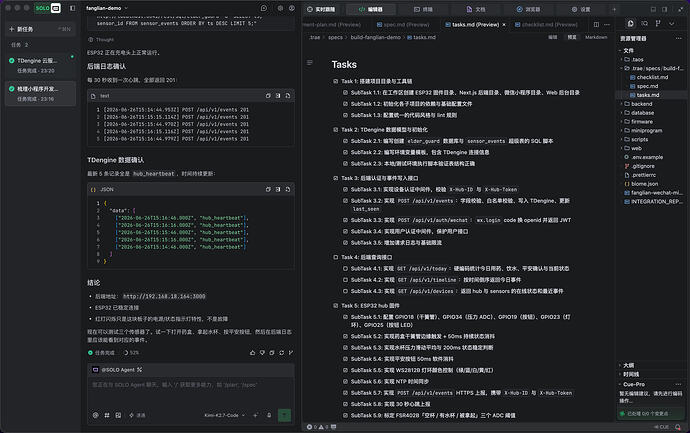690x433 pixels.
Task: Click the # context icon in chat input
Action: coord(107,415)
